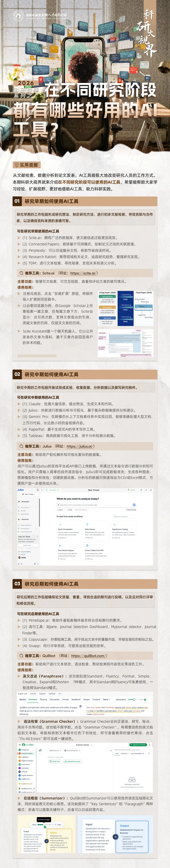Click the trash icon in QuillBot paraphraser
170x868 pixels.
pos(80,706)
